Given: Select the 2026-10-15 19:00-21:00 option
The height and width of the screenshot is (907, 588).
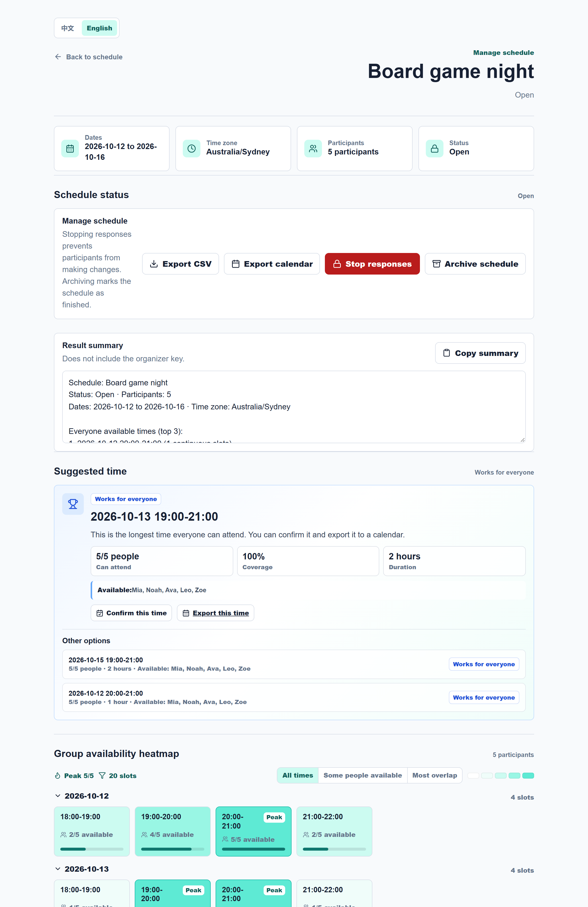Looking at the screenshot, I should [x=294, y=664].
